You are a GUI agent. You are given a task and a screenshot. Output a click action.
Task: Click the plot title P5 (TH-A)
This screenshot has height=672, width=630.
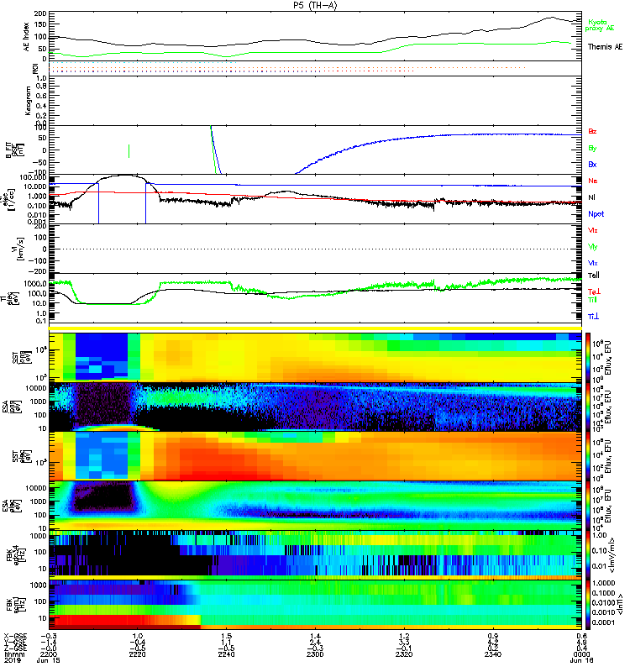315,5
